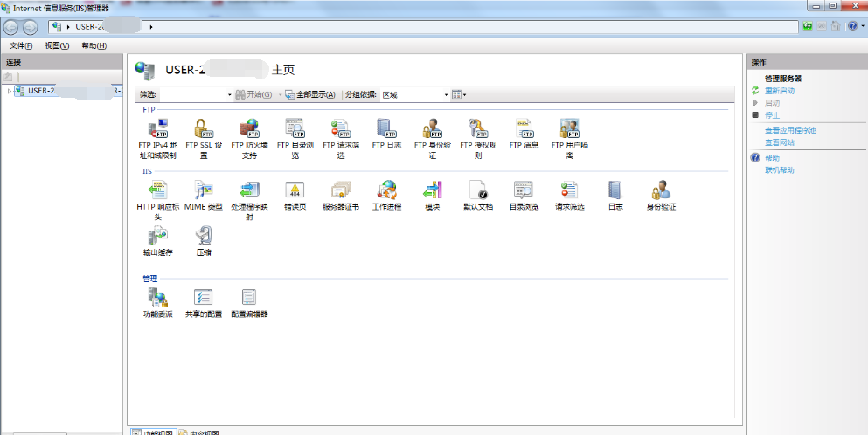Open the MIME 类型 icon
Screen dimensions: 868x435
203,191
